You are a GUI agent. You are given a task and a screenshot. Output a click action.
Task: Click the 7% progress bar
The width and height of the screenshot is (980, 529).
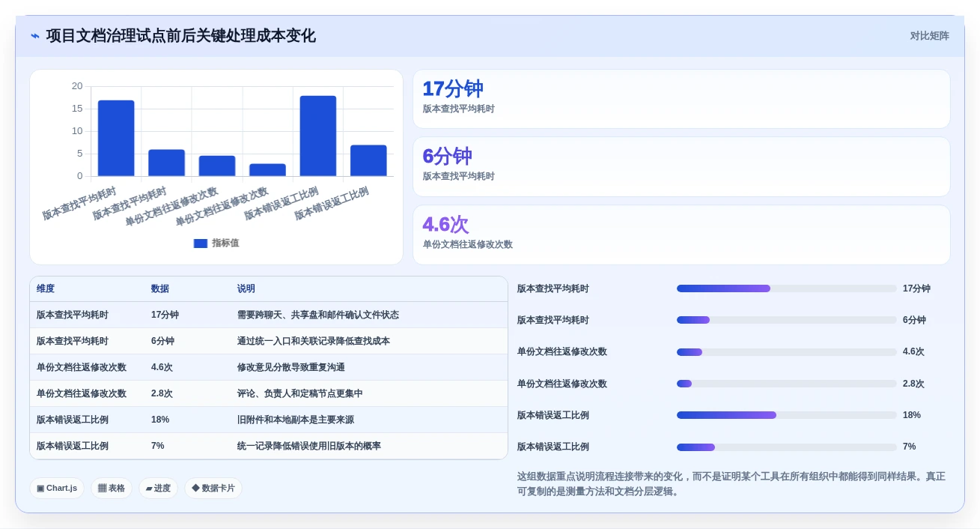tap(786, 447)
